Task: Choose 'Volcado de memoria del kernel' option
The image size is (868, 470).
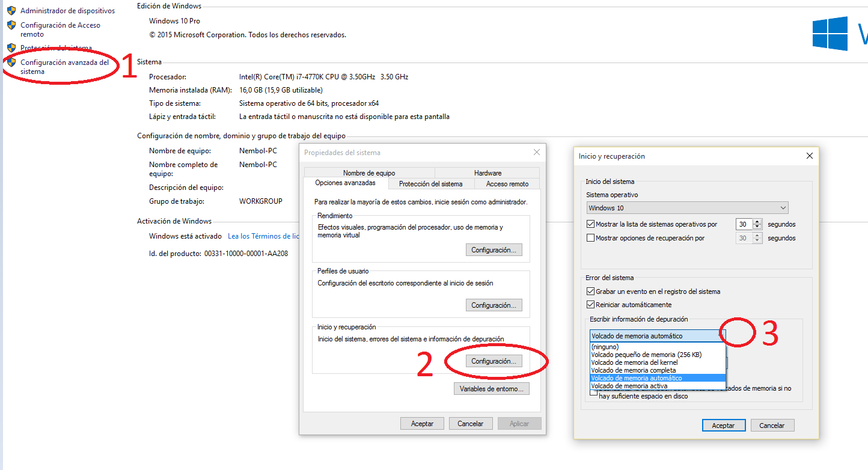Action: [658, 362]
